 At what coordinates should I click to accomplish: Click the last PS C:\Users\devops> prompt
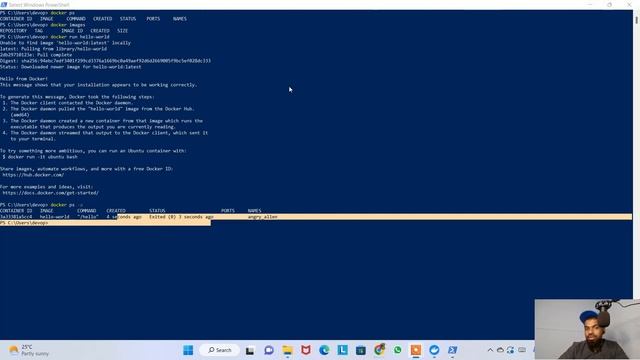pos(24,223)
